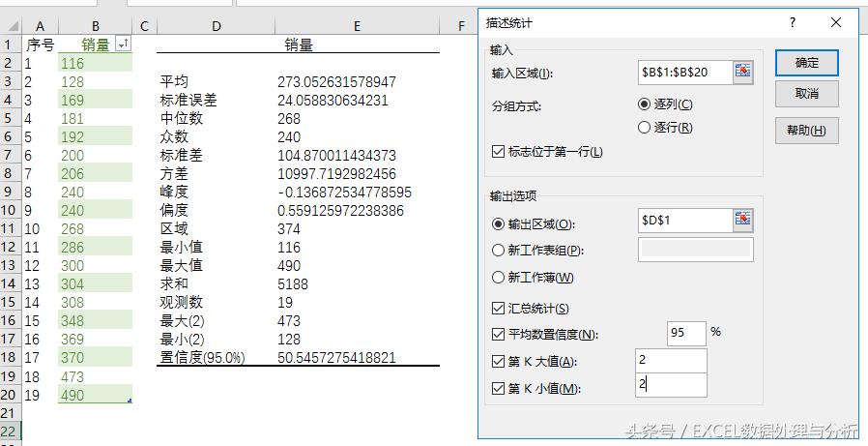The height and width of the screenshot is (446, 868).
Task: Click the 区域 label cell
Action: (x=216, y=229)
